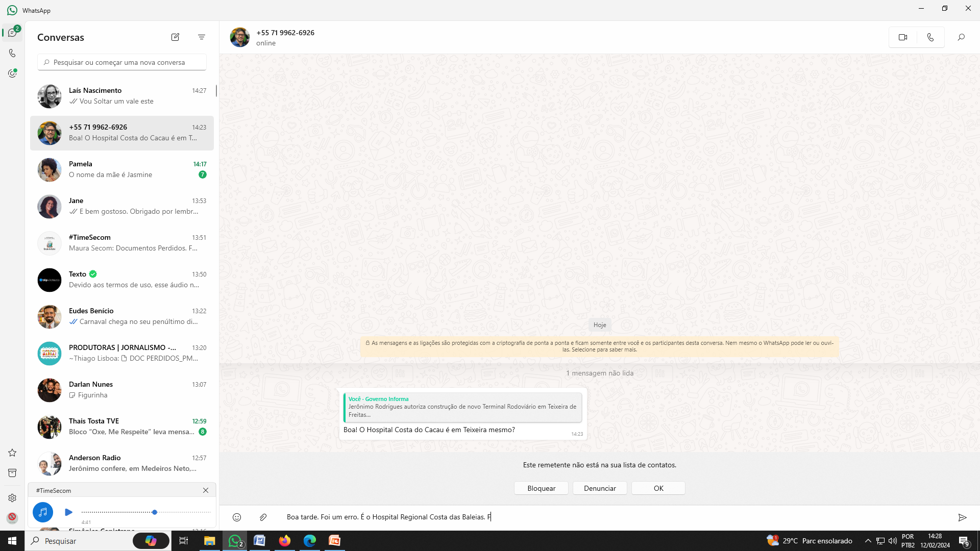Close the #TimeSecom audio player
This screenshot has height=551, width=980.
coord(206,490)
